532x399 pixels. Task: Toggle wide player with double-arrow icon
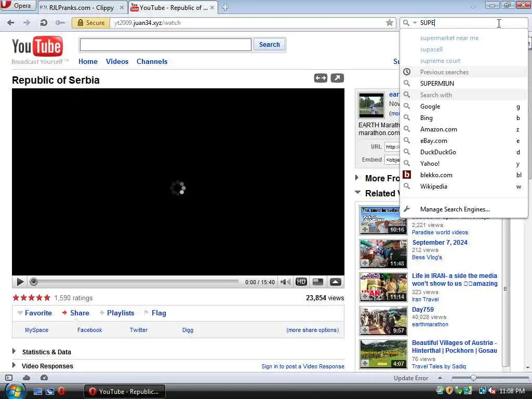click(321, 78)
